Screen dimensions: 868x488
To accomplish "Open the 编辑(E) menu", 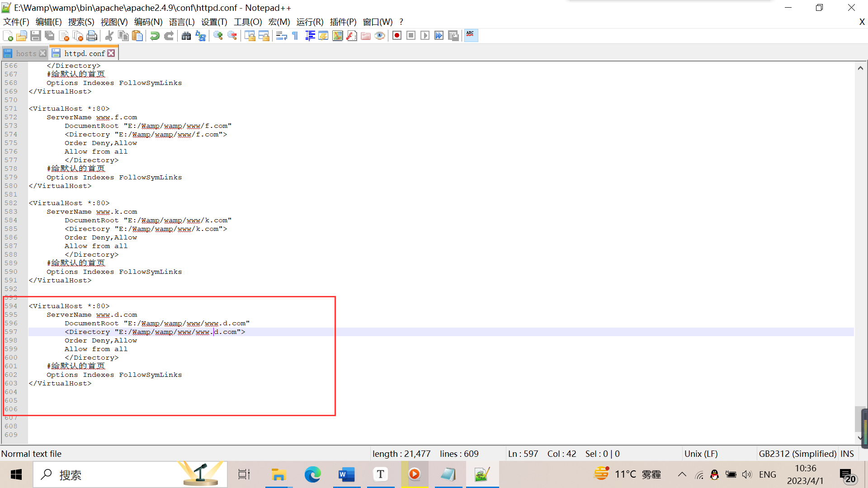I will pyautogui.click(x=48, y=22).
